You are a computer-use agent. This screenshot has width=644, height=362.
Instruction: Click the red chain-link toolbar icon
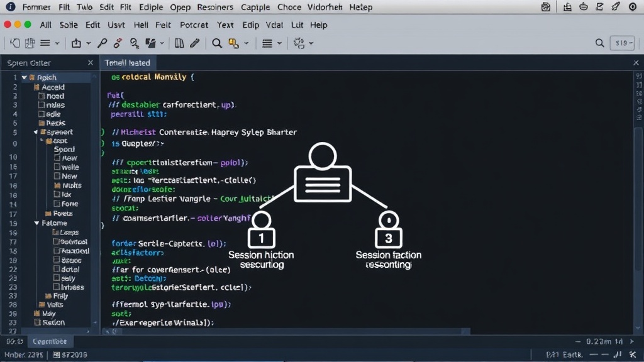(118, 43)
